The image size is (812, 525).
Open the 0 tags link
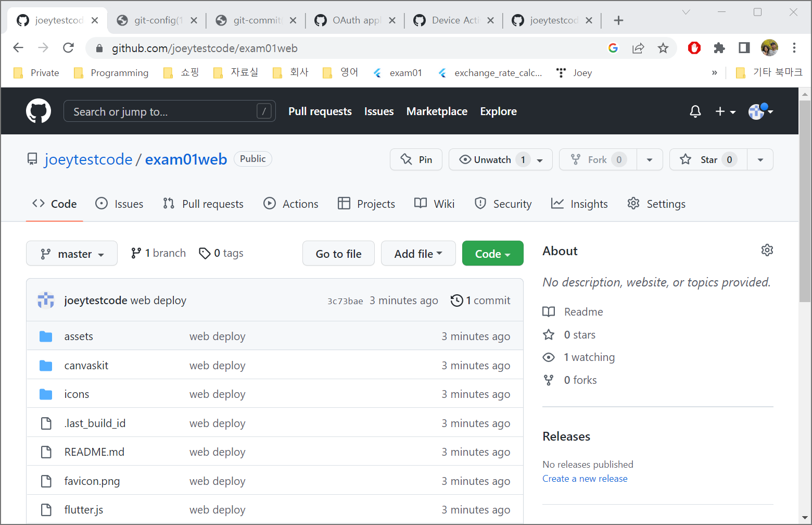click(x=221, y=253)
